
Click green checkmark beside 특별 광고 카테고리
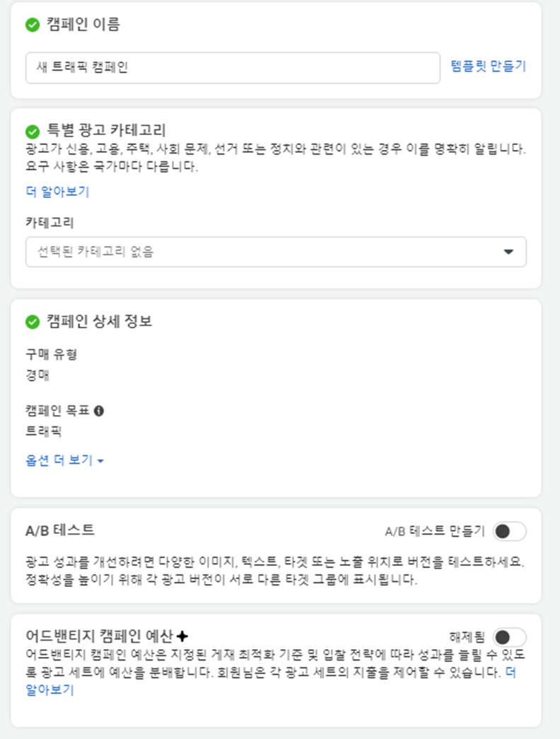tap(33, 131)
